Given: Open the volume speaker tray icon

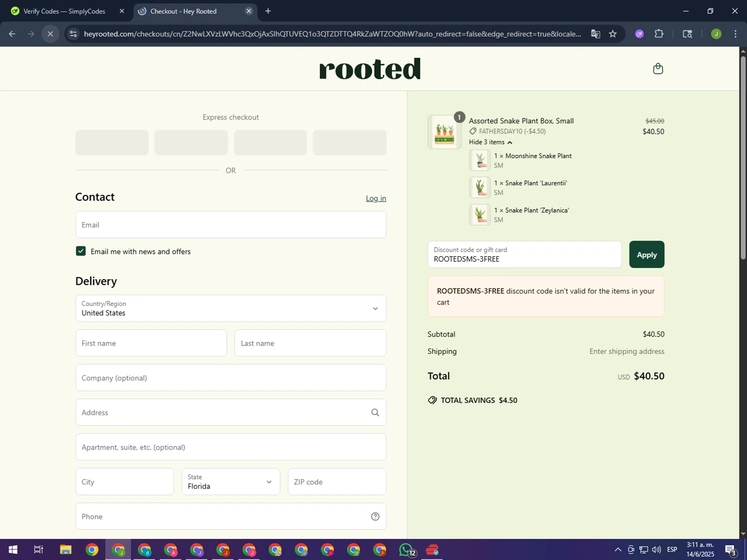Looking at the screenshot, I should [x=656, y=550].
